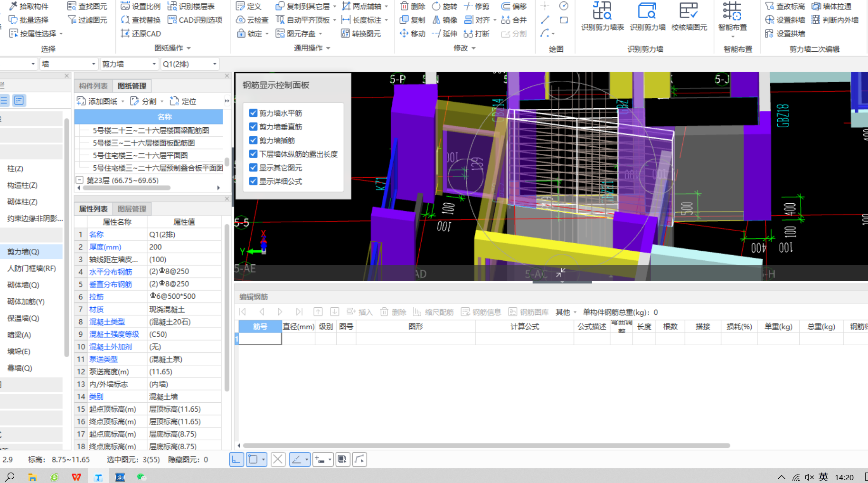Toggle 显示详细公式 checkbox

(x=254, y=181)
